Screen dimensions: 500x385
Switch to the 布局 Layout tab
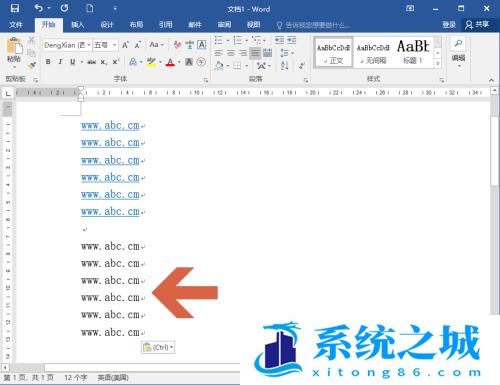point(136,25)
